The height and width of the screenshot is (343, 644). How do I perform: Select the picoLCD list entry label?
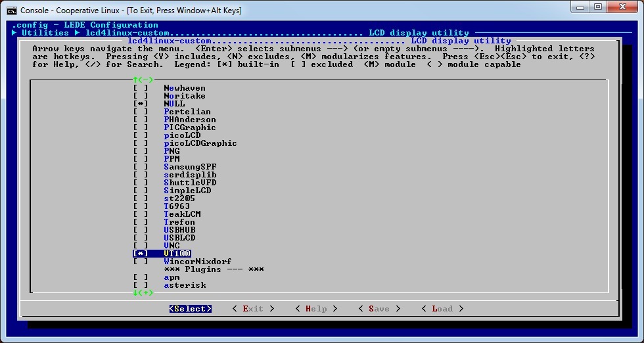point(183,135)
